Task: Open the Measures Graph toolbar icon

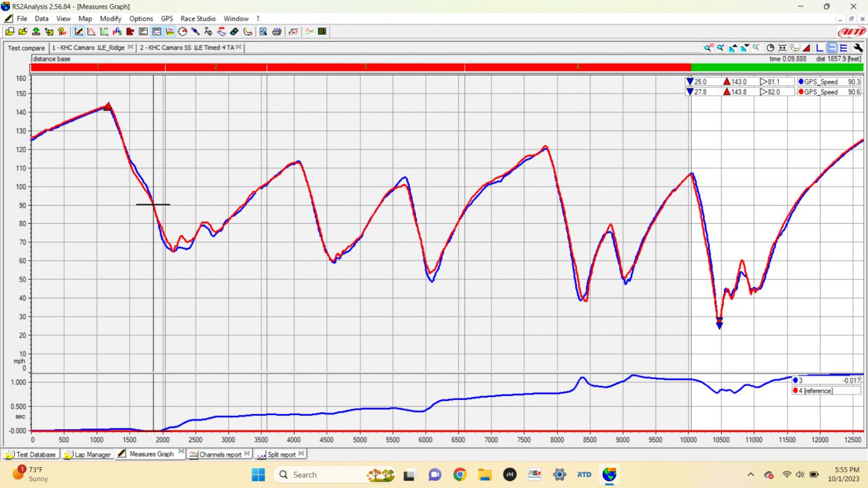Action: pos(77,31)
